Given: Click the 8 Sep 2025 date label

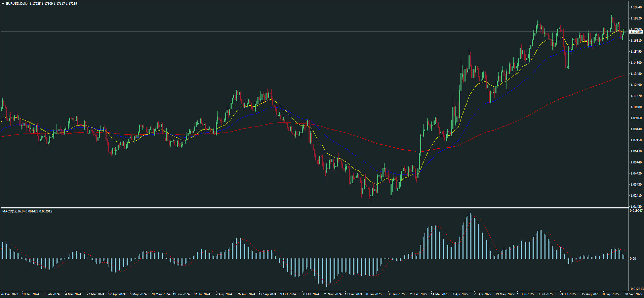Looking at the screenshot, I should 611,294.
